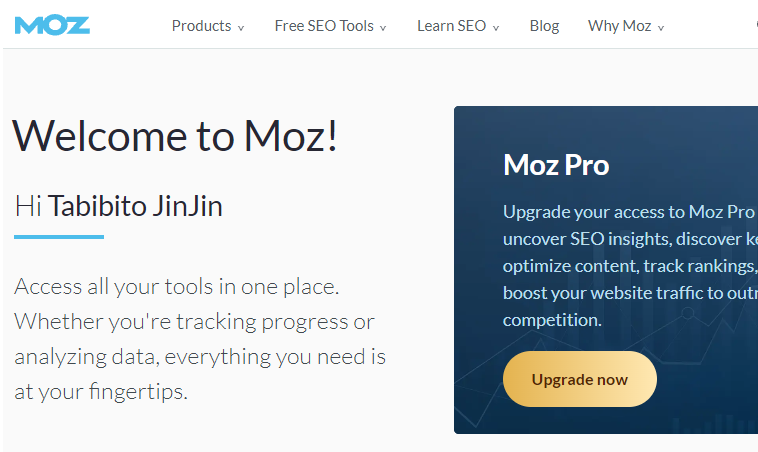Click the 'competition.' line in Moz Pro card
Screen dimensions: 758x452
coord(552,320)
